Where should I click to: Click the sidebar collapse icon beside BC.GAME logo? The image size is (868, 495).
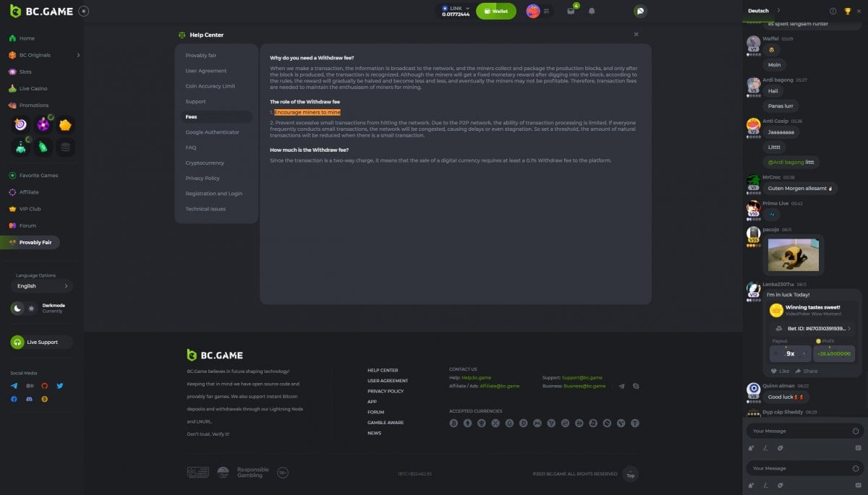click(x=83, y=11)
